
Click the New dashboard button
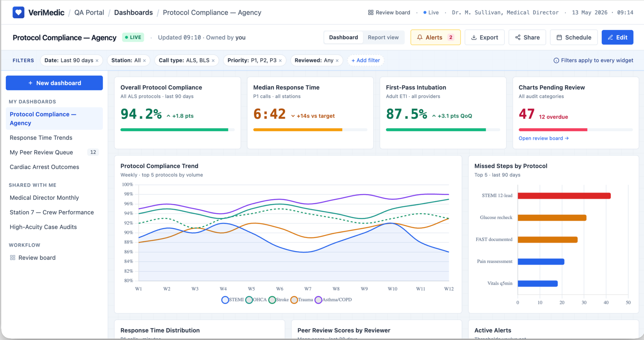pos(54,83)
